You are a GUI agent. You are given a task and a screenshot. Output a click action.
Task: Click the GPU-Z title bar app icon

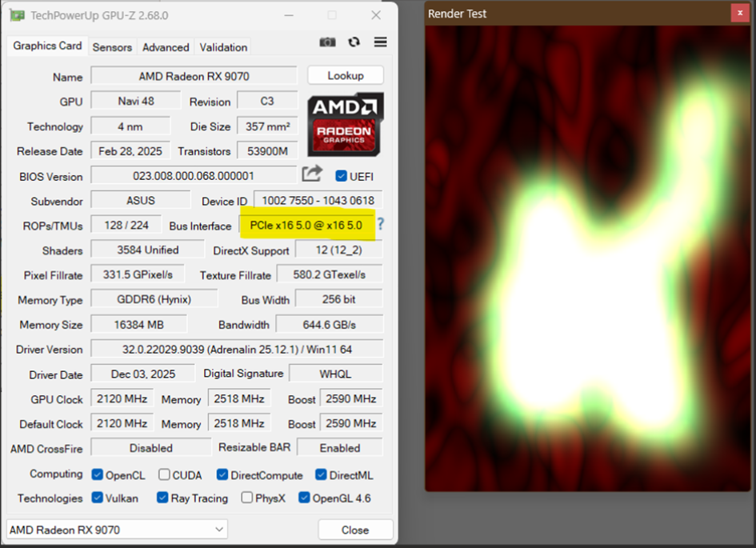tap(17, 15)
